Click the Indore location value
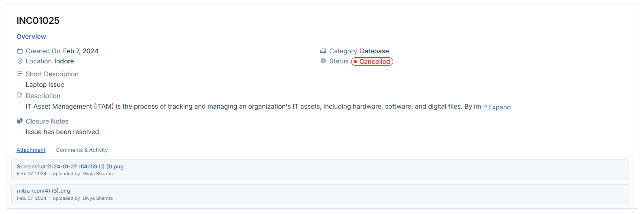The height and width of the screenshot is (214, 644). click(x=64, y=61)
